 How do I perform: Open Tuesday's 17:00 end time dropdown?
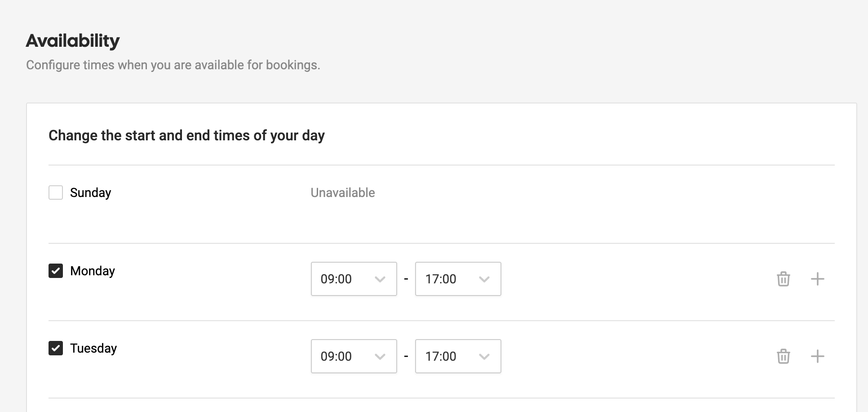tap(457, 356)
